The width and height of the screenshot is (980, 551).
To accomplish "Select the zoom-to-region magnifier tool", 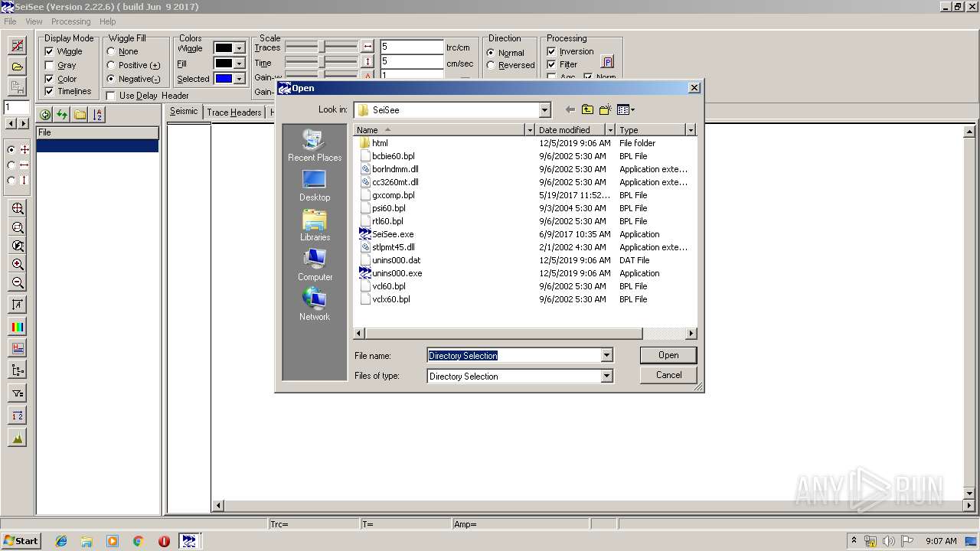I will 17,208.
